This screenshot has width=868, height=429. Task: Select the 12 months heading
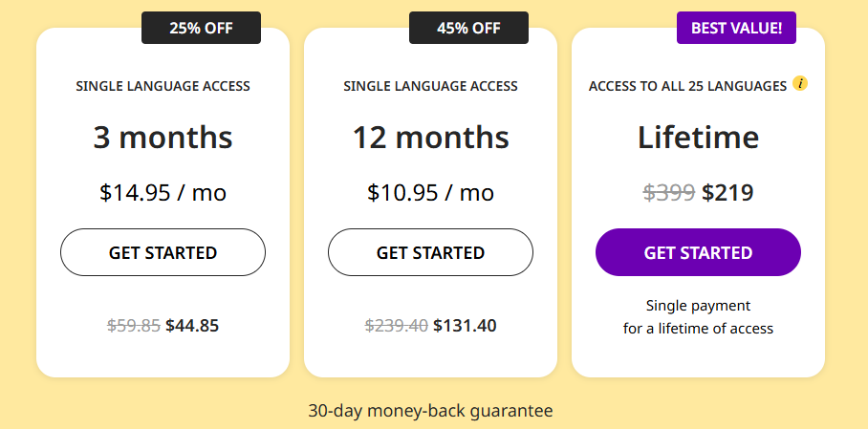[x=431, y=138]
